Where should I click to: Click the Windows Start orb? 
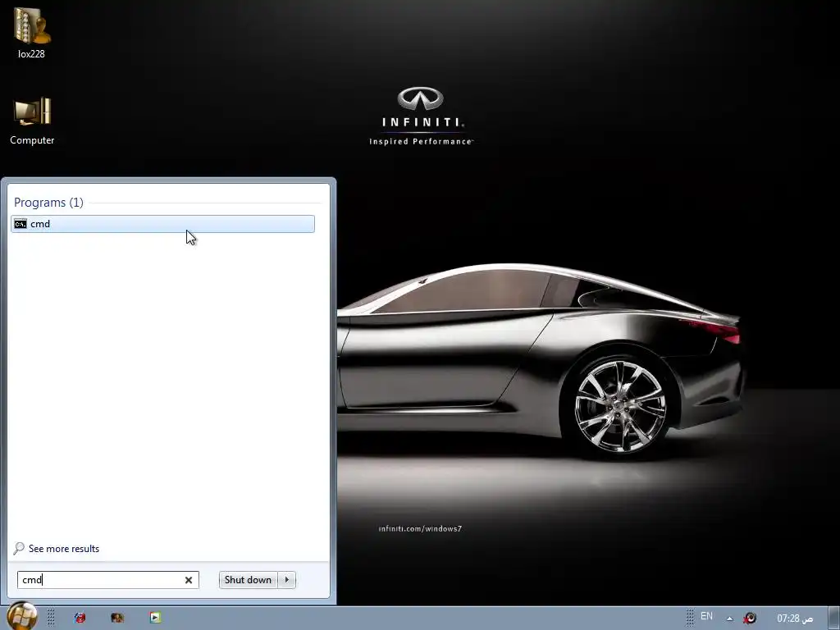[x=22, y=616]
